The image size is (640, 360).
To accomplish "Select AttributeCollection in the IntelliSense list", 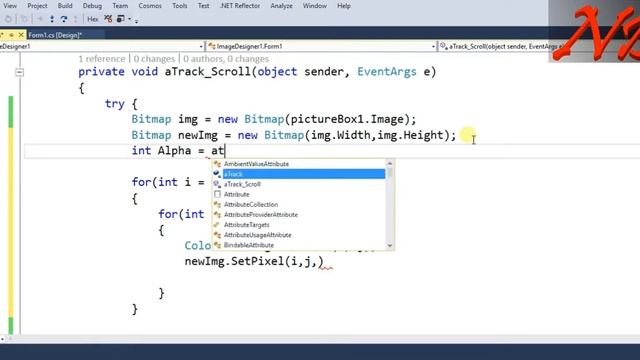I will click(304, 205).
